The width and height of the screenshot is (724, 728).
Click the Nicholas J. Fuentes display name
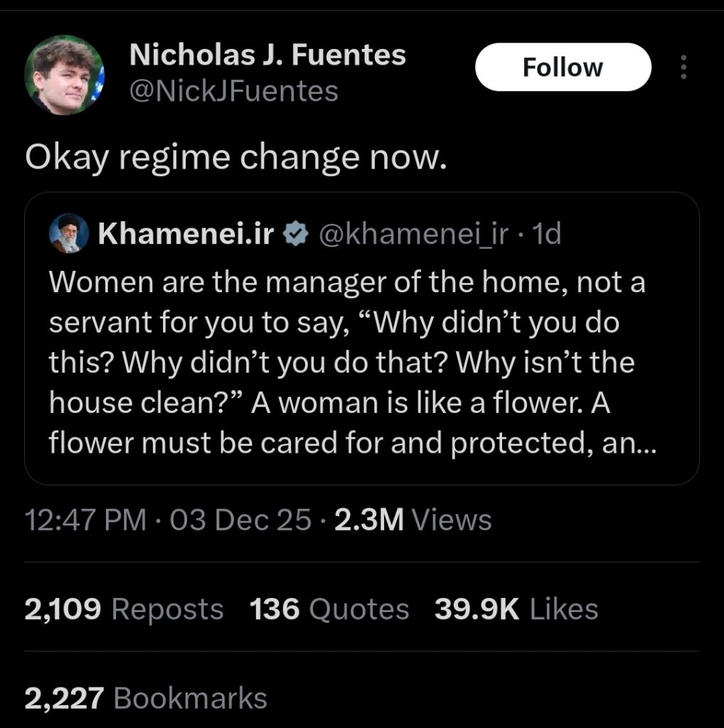point(267,55)
